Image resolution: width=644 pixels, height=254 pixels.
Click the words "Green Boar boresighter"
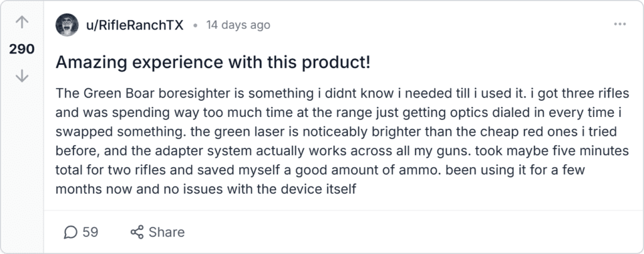click(143, 94)
